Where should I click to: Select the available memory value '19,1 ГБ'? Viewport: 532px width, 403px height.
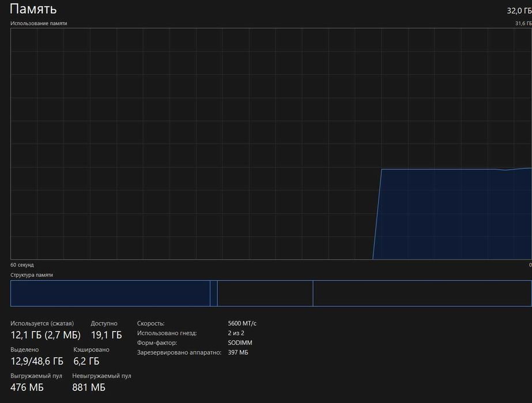coord(106,335)
